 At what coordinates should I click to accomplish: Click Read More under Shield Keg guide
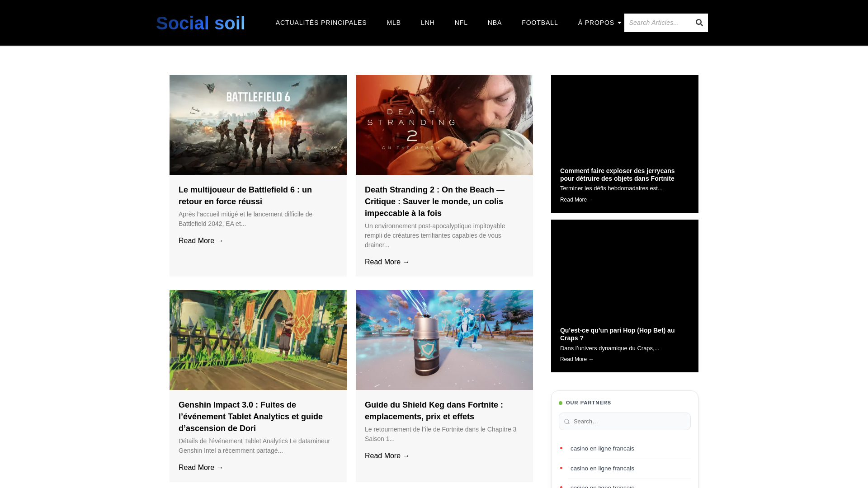[387, 456]
